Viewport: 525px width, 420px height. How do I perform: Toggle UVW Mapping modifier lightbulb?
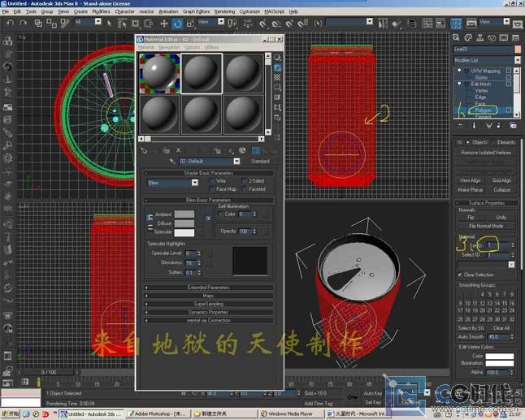[x=459, y=71]
